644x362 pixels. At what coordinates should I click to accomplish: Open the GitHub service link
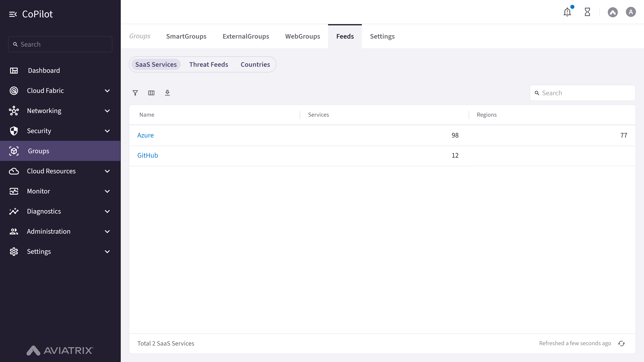(148, 155)
